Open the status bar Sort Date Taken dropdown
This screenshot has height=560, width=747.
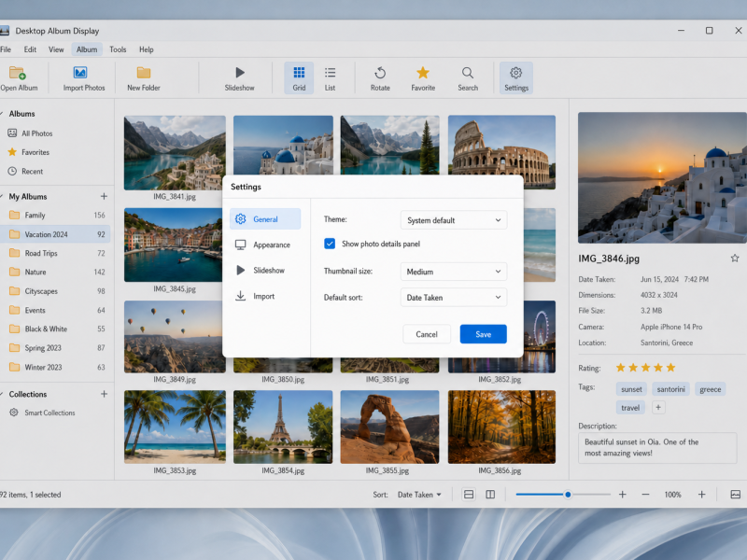(x=419, y=495)
